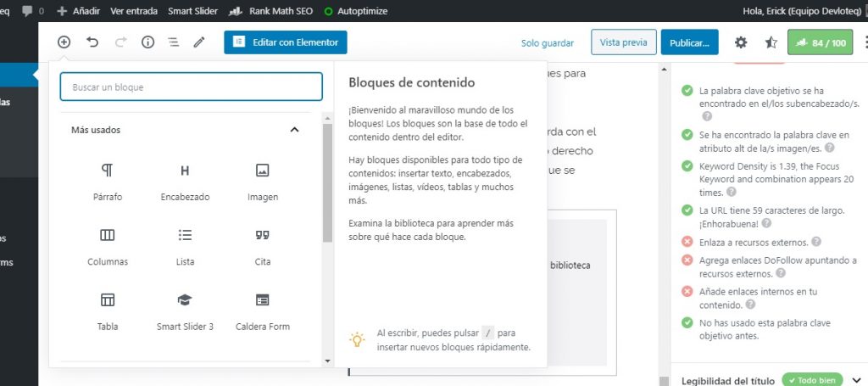Click the Solo guardar link
Screen dimensions: 868x386
(x=547, y=42)
